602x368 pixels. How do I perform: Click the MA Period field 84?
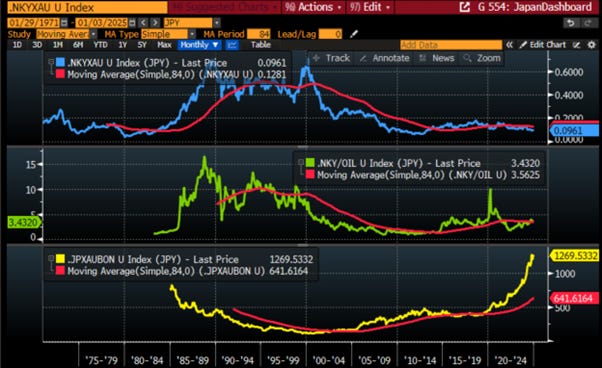click(259, 34)
